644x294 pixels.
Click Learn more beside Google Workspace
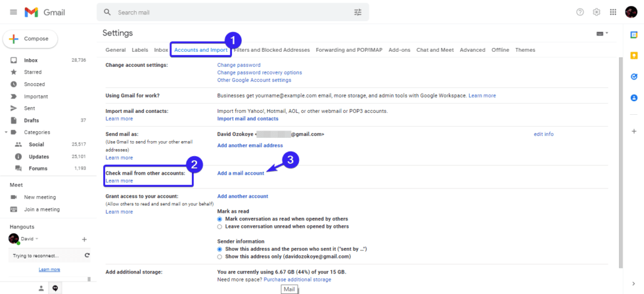point(482,96)
